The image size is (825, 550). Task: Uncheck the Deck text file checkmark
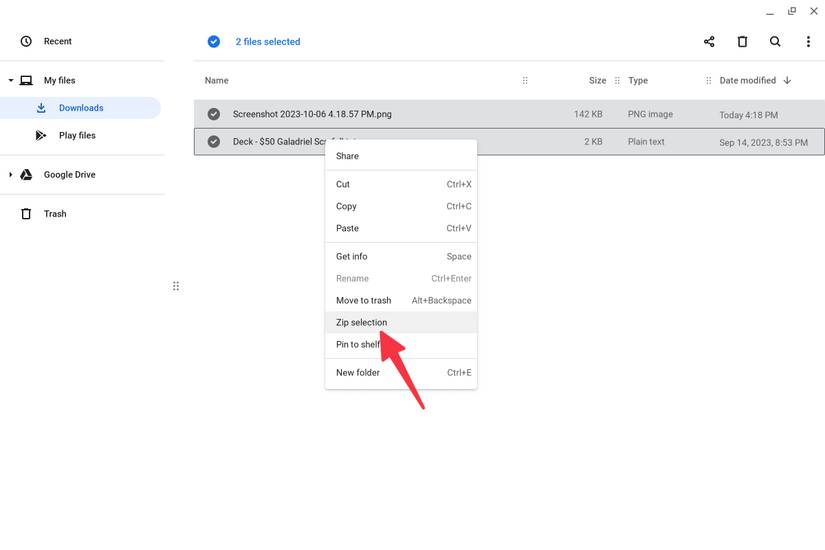[x=213, y=142]
